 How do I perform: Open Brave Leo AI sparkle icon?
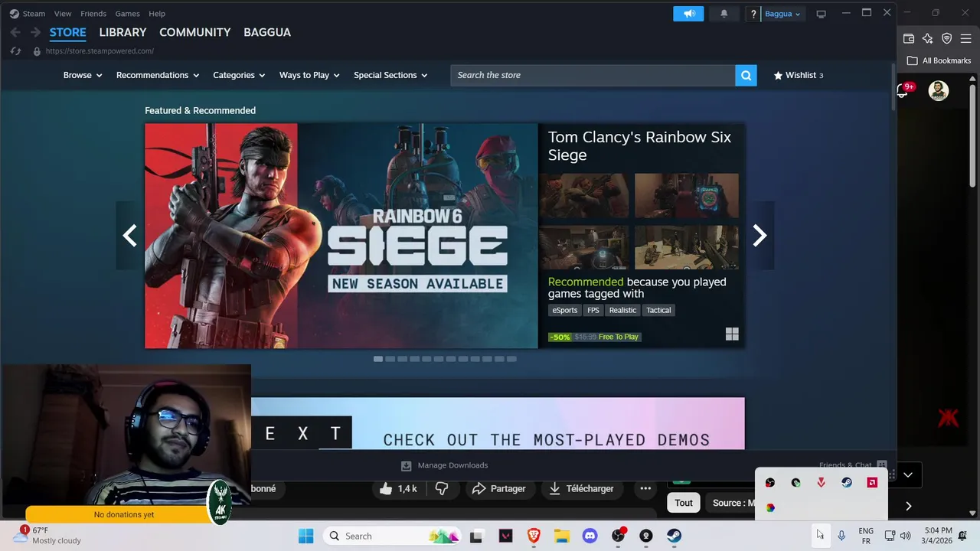coord(927,38)
